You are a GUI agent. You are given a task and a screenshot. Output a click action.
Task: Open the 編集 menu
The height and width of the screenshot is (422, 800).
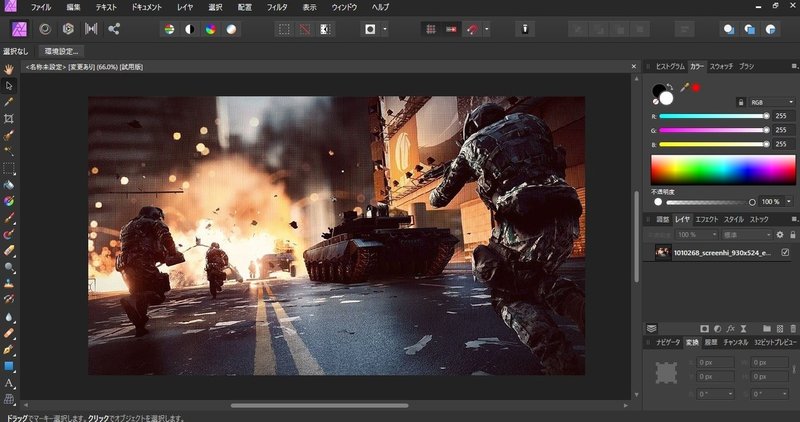coord(73,7)
